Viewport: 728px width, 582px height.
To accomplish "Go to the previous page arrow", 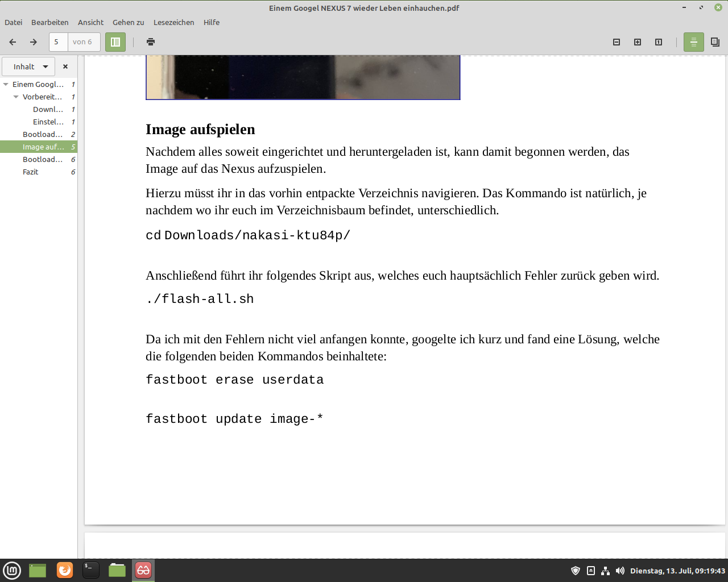I will (13, 42).
